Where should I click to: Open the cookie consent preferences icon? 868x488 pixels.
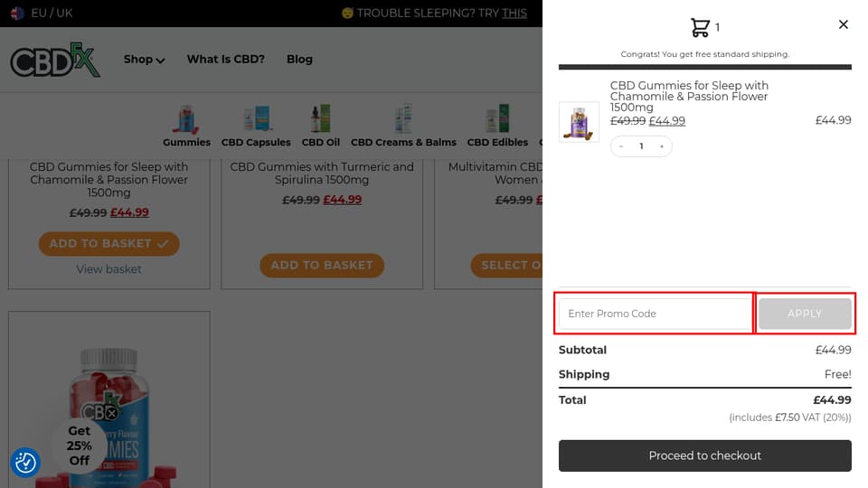(x=25, y=463)
